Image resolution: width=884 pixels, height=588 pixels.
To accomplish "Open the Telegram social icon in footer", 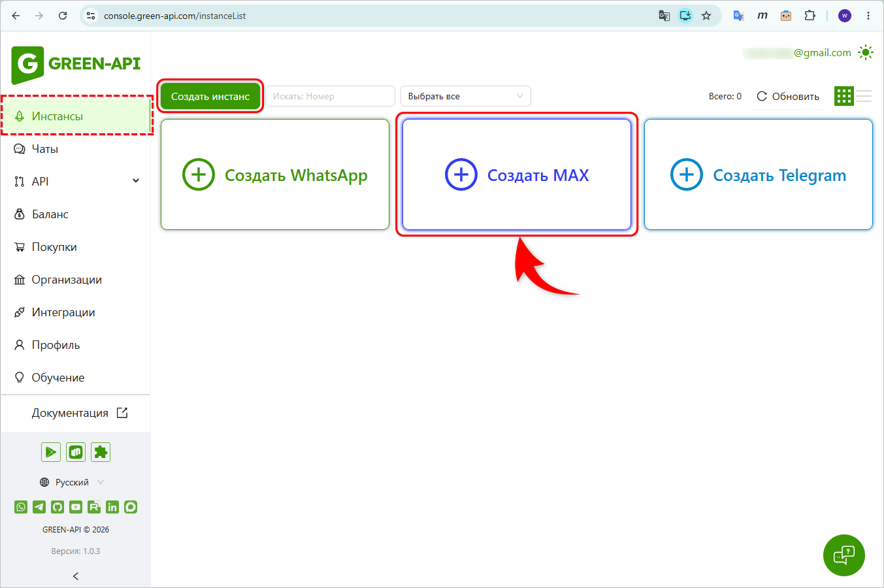I will click(x=39, y=507).
